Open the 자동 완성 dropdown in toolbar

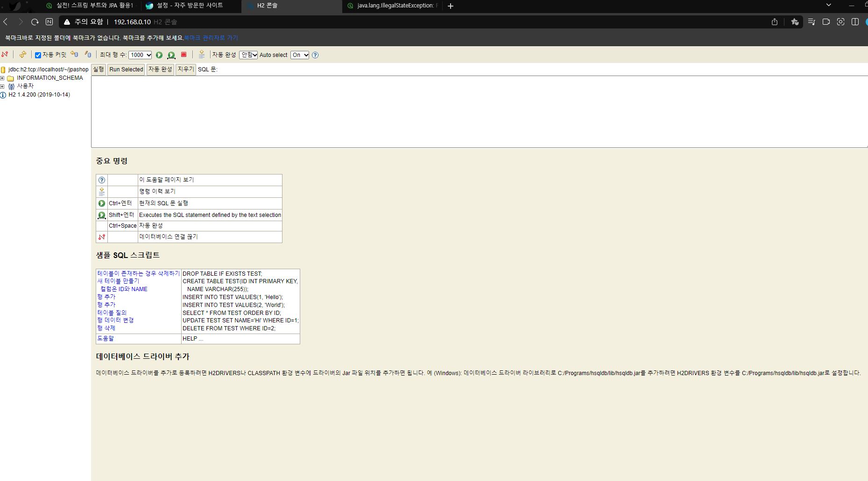pos(248,55)
